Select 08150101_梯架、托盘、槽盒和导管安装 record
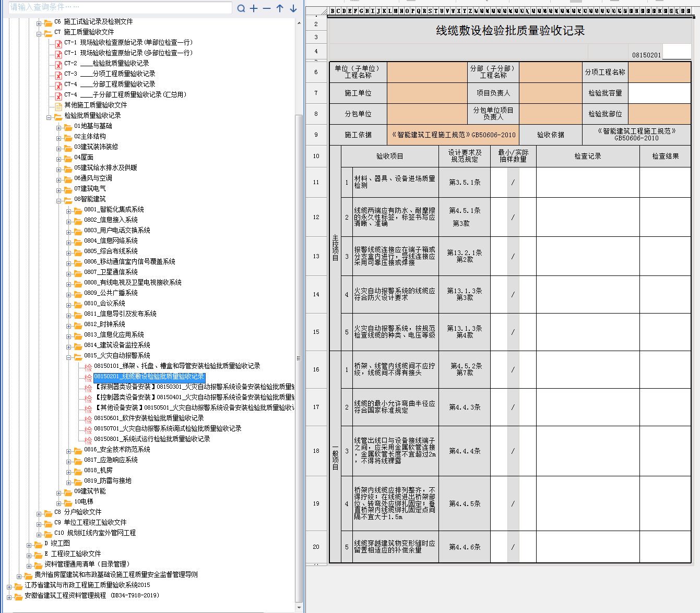700x613 pixels. pos(177,366)
